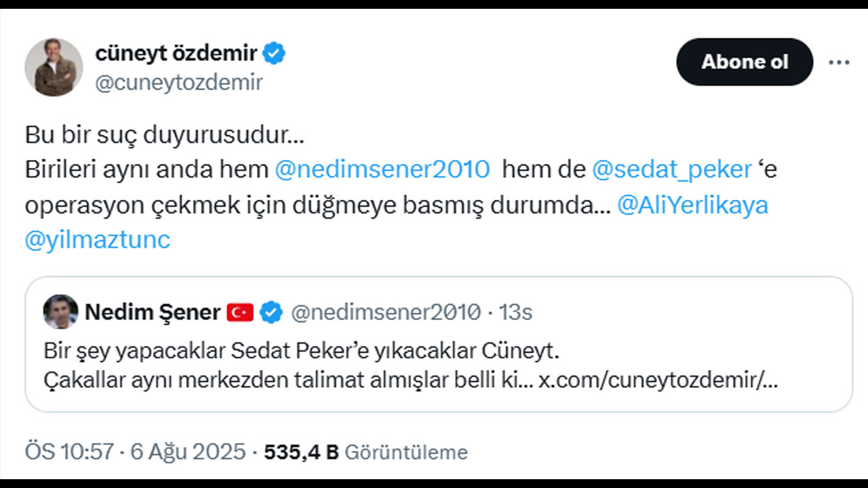This screenshot has height=488, width=868.
Task: Open the x.com/cuneytozdemir link in quoted tweet
Action: (658, 381)
